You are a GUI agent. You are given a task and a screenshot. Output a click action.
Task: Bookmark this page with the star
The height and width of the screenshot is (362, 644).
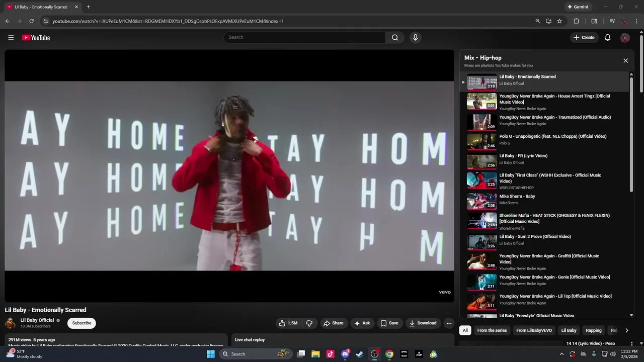[559, 21]
